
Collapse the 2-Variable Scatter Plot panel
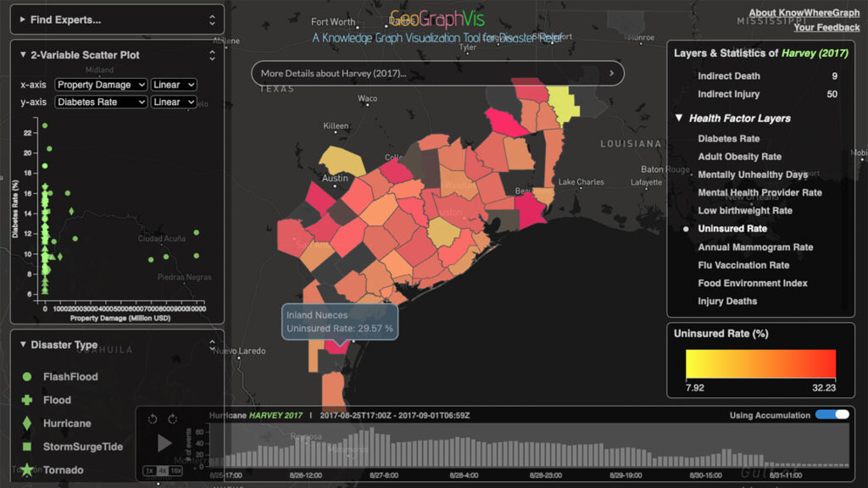pyautogui.click(x=23, y=55)
